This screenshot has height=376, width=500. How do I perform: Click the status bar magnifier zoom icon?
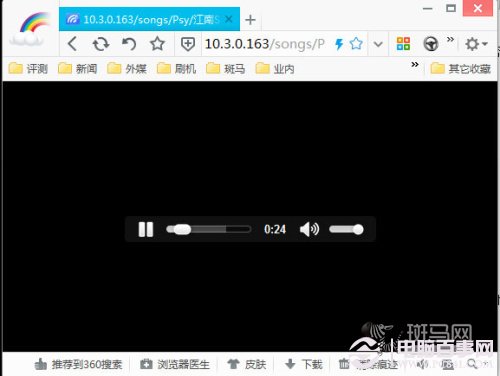[472, 364]
